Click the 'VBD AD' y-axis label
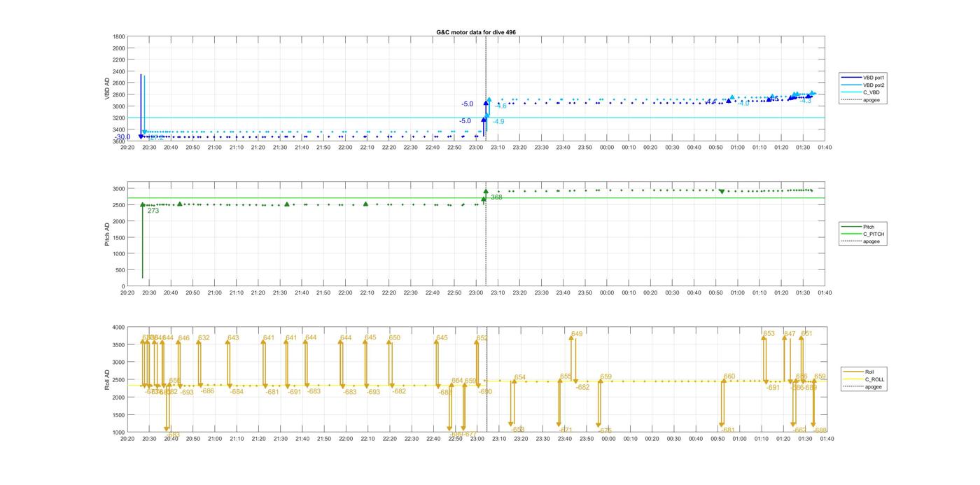Viewport: 980px width, 485px height. [108, 89]
